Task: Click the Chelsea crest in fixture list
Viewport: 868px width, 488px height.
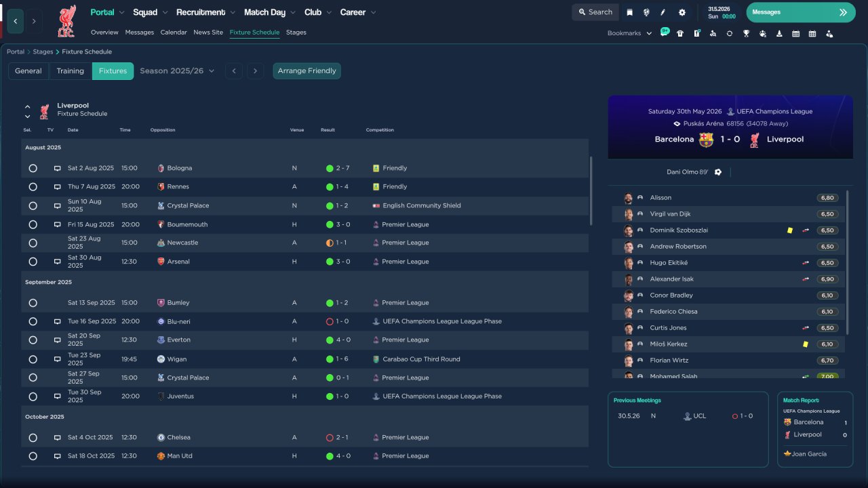Action: [161, 438]
